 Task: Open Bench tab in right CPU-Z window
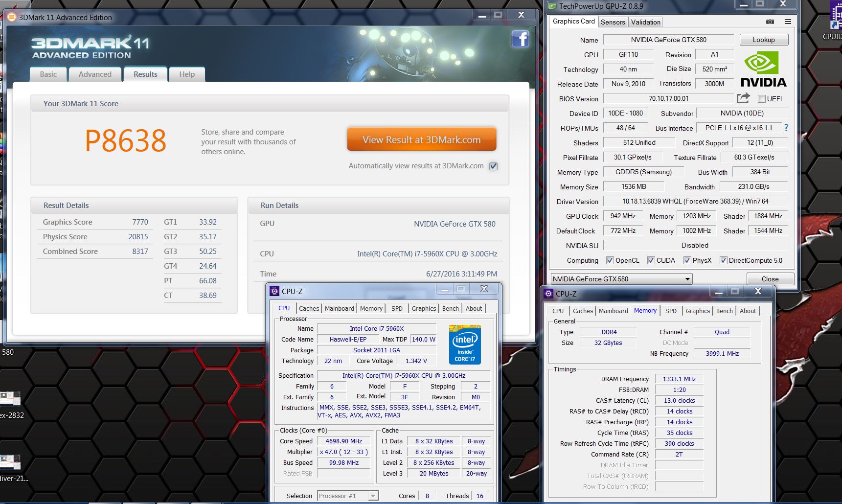coord(725,311)
